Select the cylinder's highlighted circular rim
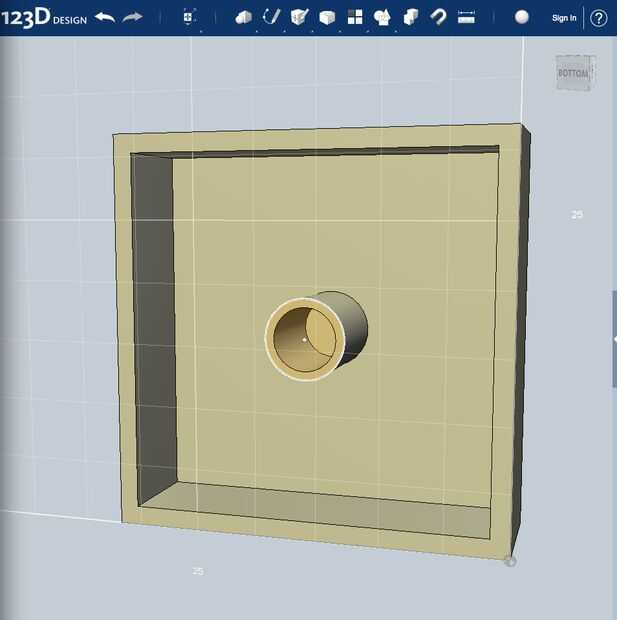Screen dimensions: 617x620 tap(269, 339)
